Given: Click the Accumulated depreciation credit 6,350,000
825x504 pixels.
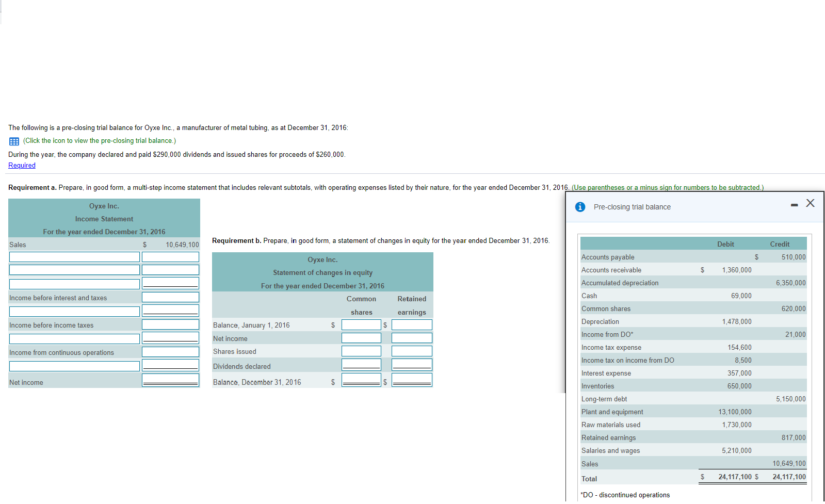Looking at the screenshot, I should coord(790,283).
